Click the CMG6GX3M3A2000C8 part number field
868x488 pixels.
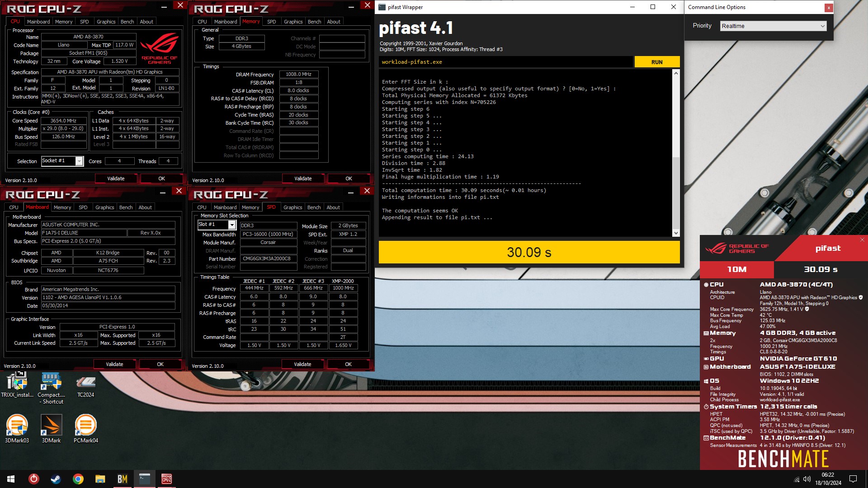[268, 259]
